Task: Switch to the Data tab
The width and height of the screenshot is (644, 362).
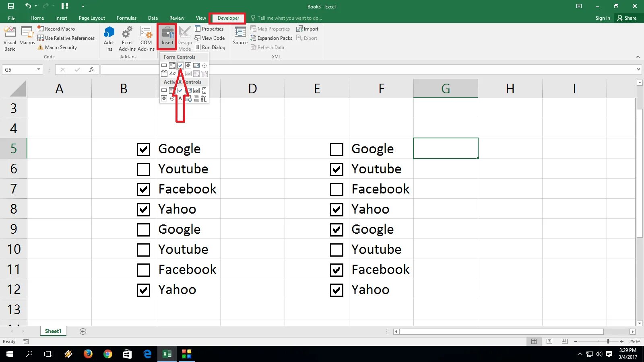Action: point(153,18)
